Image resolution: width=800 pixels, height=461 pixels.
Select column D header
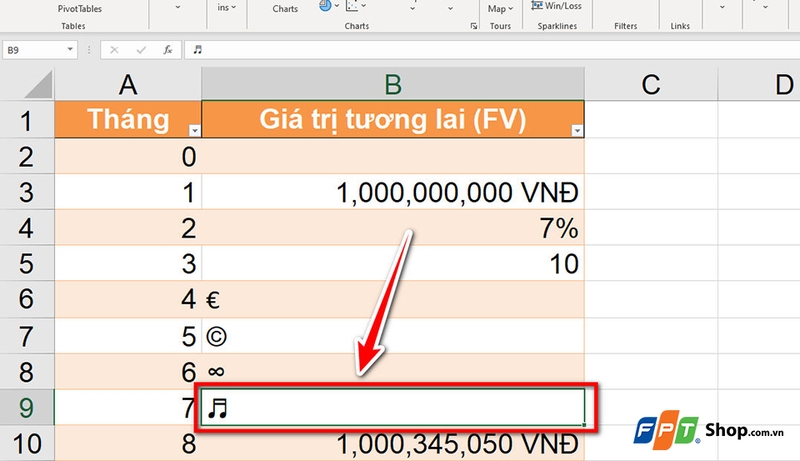click(x=759, y=84)
